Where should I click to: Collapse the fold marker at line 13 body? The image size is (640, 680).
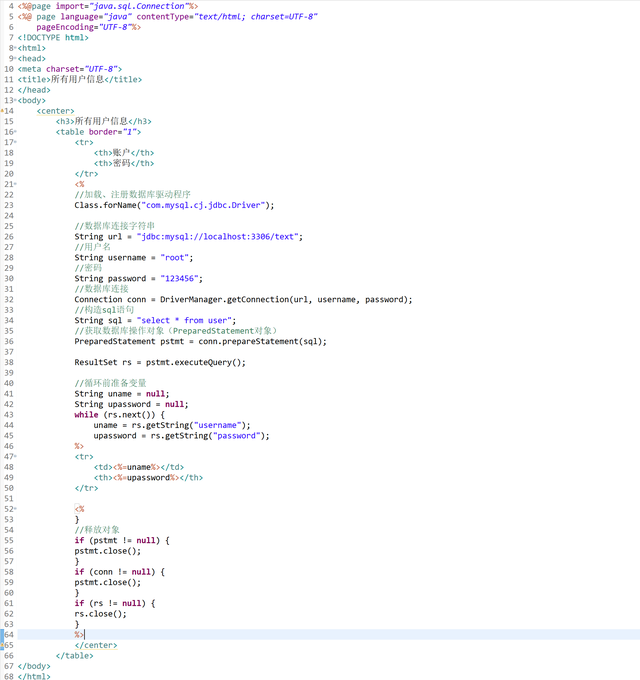[x=15, y=101]
